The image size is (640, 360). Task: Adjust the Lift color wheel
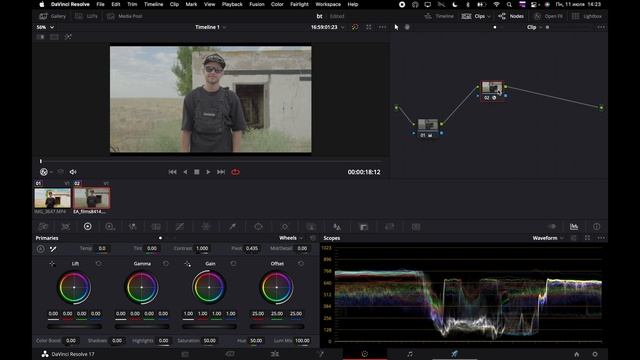[74, 287]
